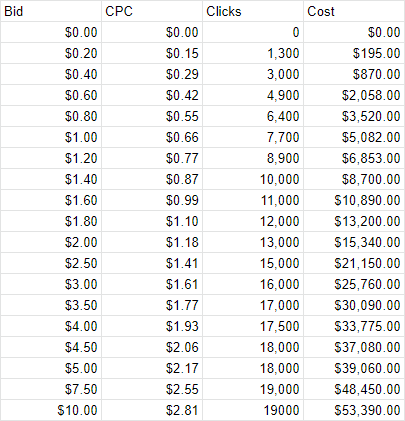Select the CPC column header cell
Image resolution: width=405 pixels, height=421 pixels.
(152, 11)
